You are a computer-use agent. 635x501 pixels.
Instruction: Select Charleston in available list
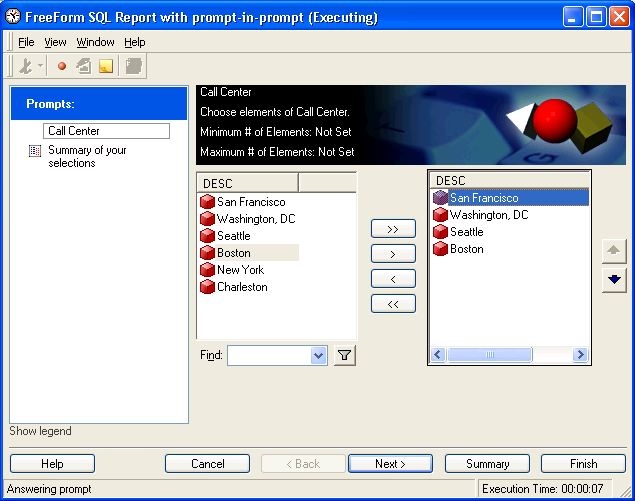(x=242, y=287)
